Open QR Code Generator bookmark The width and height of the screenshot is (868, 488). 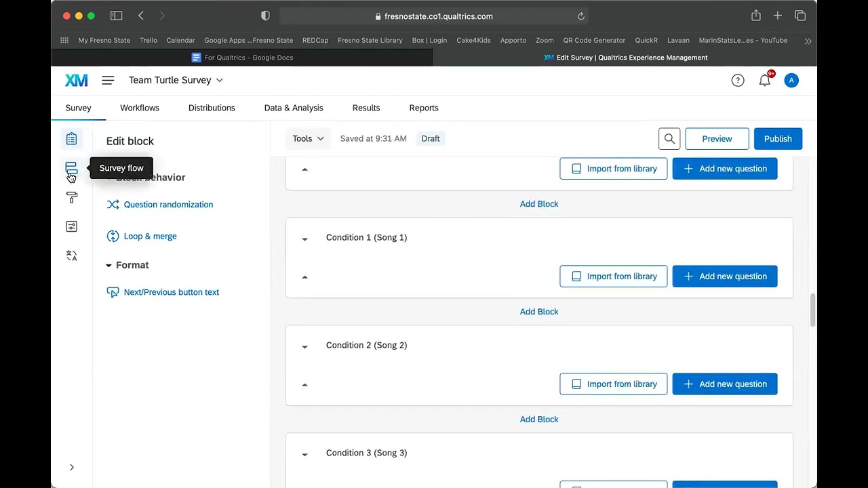click(594, 41)
